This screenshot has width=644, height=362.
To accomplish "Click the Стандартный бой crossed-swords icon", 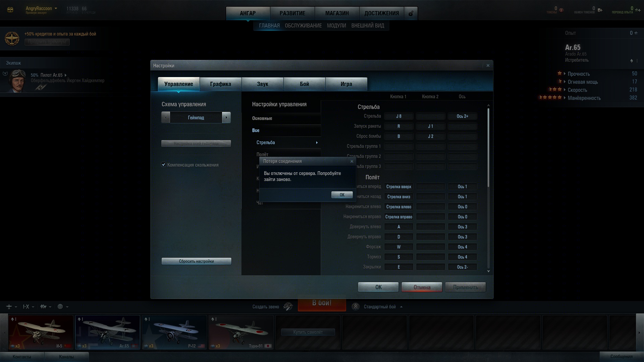I will [x=356, y=306].
